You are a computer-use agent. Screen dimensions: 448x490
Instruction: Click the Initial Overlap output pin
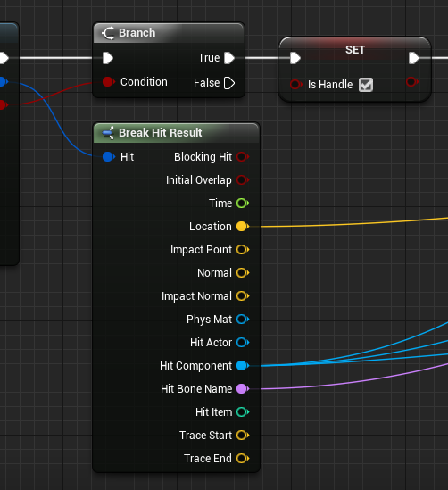click(x=243, y=180)
